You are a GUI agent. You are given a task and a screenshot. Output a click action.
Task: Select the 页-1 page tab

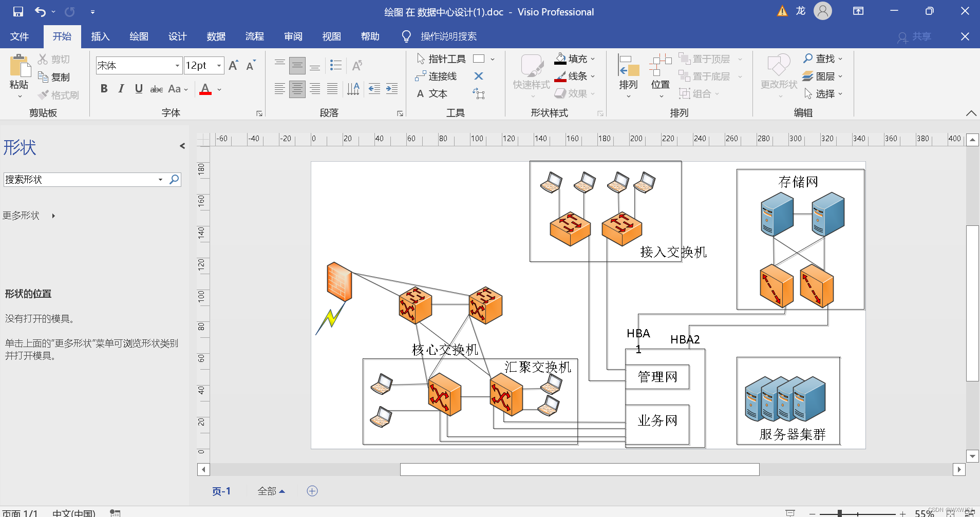(221, 491)
